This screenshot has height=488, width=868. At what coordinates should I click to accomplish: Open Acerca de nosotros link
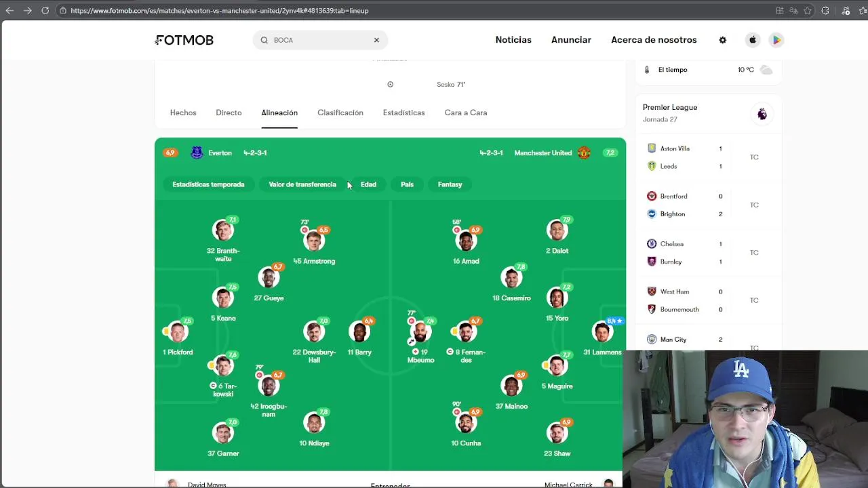[654, 40]
